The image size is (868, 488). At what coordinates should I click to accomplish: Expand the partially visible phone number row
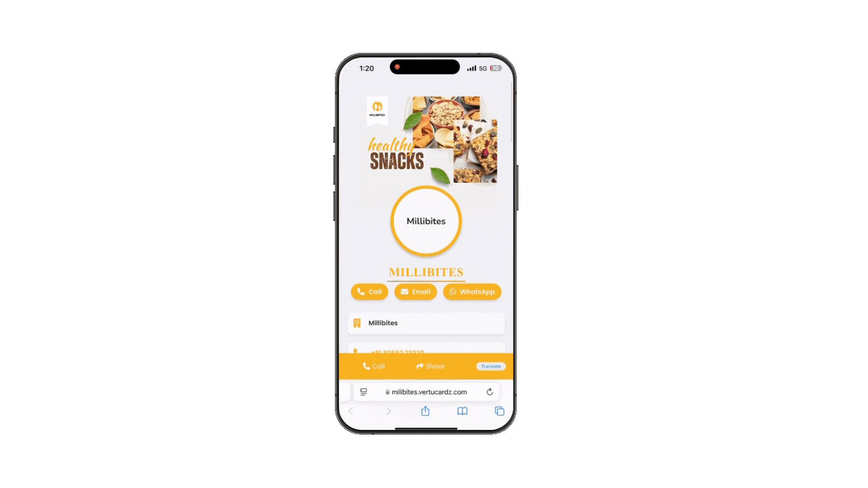click(x=426, y=350)
